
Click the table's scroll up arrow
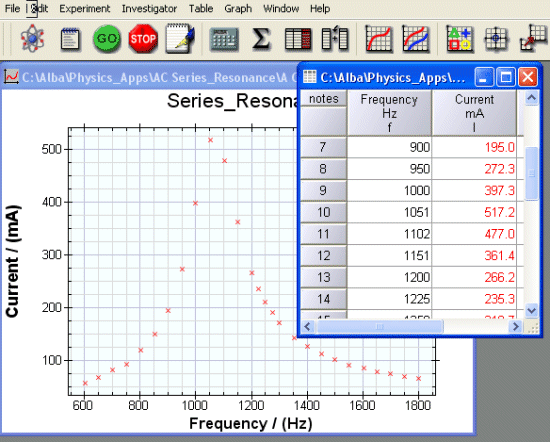(x=531, y=98)
